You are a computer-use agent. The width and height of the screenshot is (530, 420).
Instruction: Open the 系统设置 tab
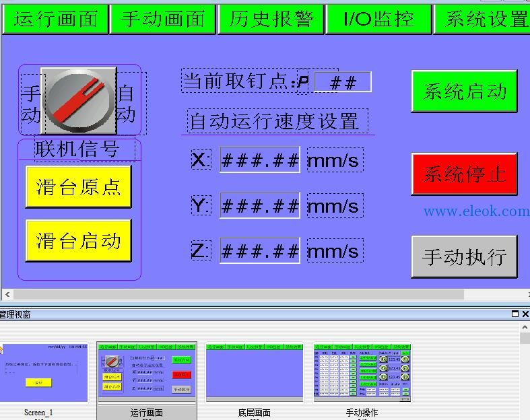tap(483, 19)
